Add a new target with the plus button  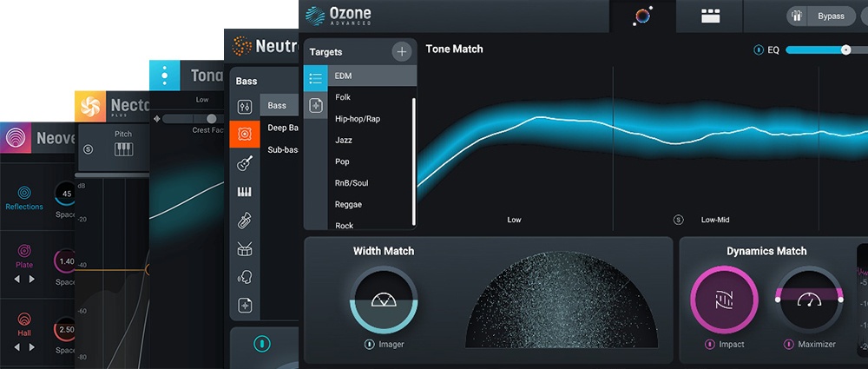tap(402, 51)
